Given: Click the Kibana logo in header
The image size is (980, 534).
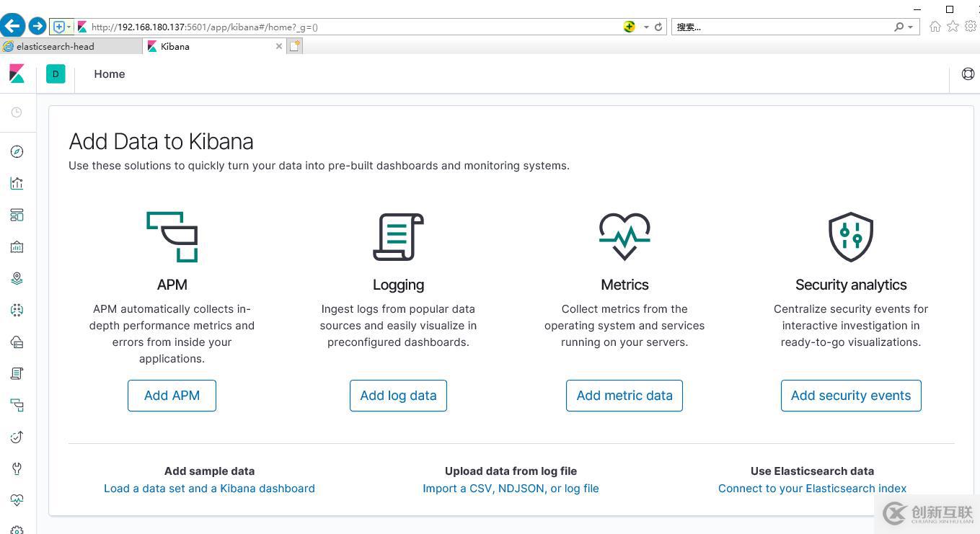Looking at the screenshot, I should click(17, 74).
